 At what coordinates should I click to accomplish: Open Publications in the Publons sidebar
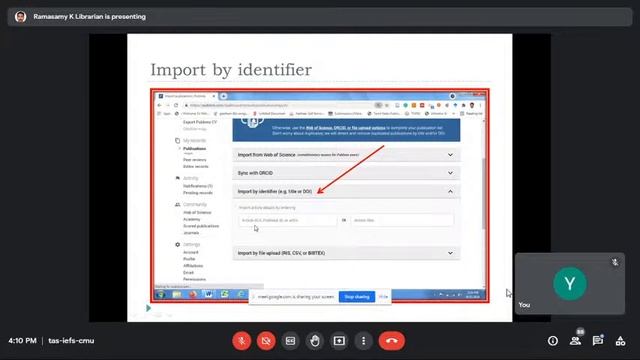pyautogui.click(x=194, y=149)
